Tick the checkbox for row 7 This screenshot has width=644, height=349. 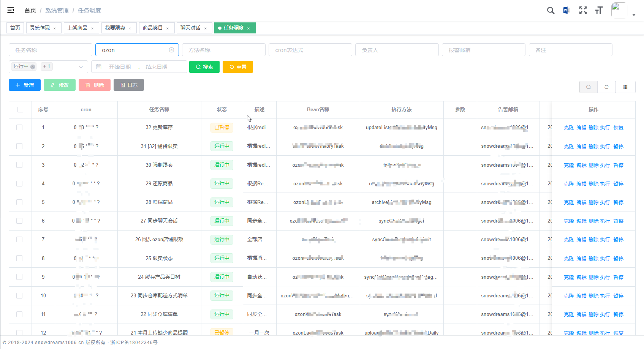(x=19, y=240)
